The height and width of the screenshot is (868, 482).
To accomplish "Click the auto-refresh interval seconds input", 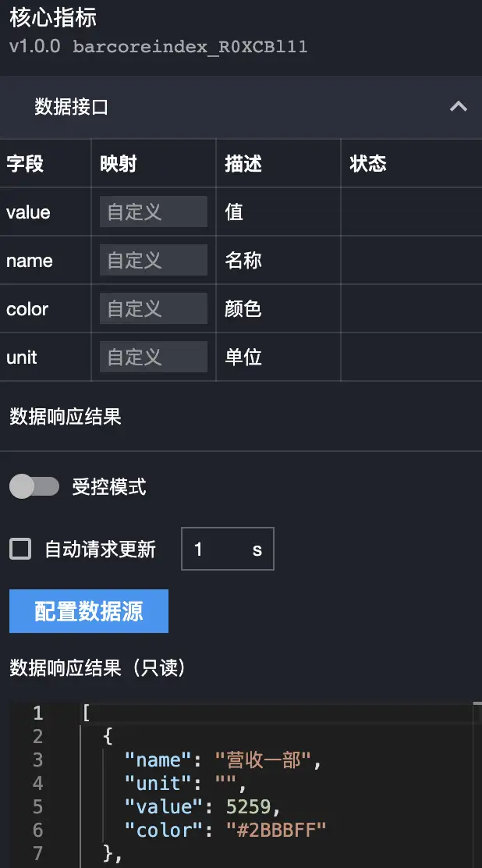I will [x=217, y=550].
